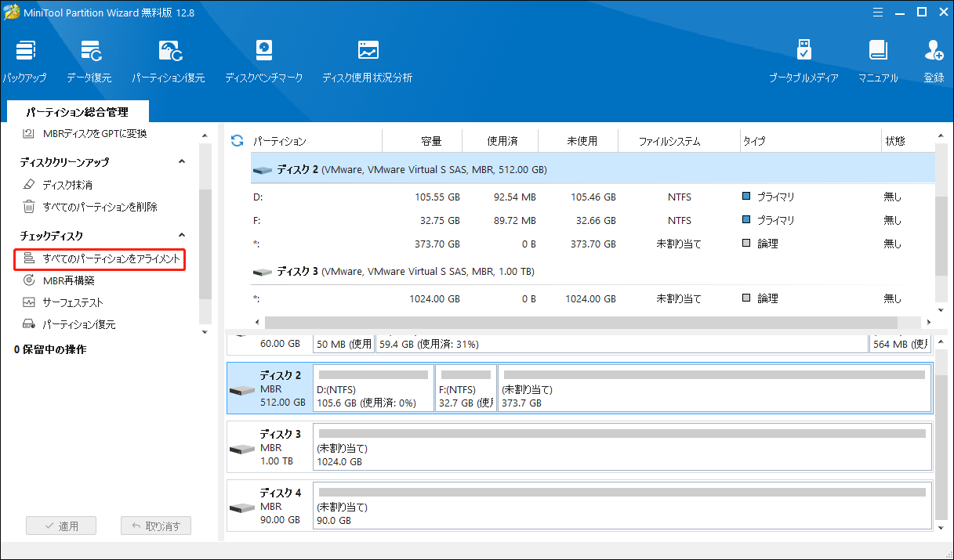Open パーティション復元 in the top toolbar
Screen dimensions: 954x560
[168, 61]
